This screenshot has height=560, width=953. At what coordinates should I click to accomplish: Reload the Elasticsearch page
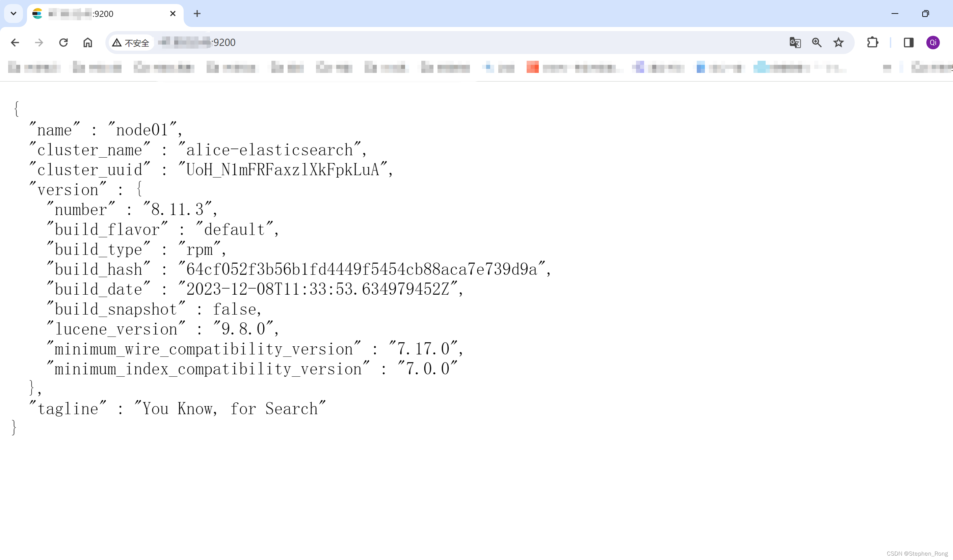pos(63,42)
